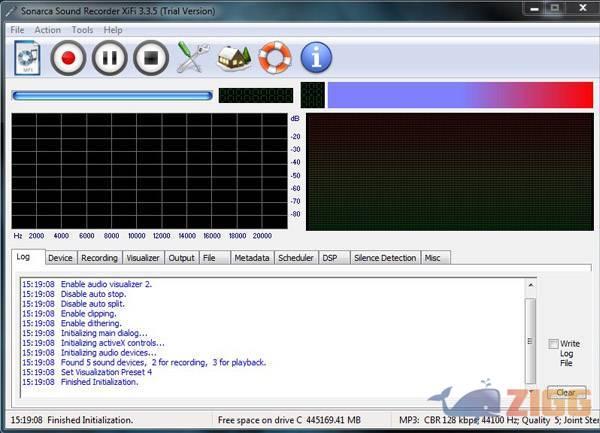Click status bar '15:19:08 Finished Initialization.'
The width and height of the screenshot is (600, 433).
point(72,420)
